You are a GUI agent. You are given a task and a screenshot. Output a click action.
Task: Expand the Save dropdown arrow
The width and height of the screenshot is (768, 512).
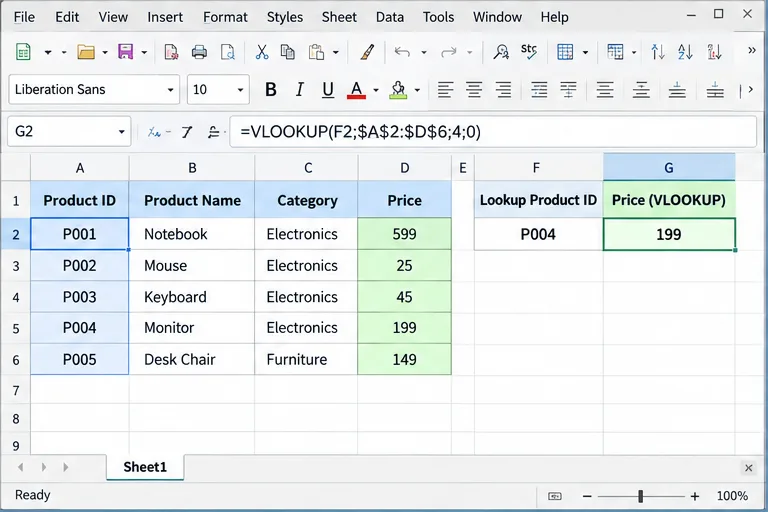[144, 52]
